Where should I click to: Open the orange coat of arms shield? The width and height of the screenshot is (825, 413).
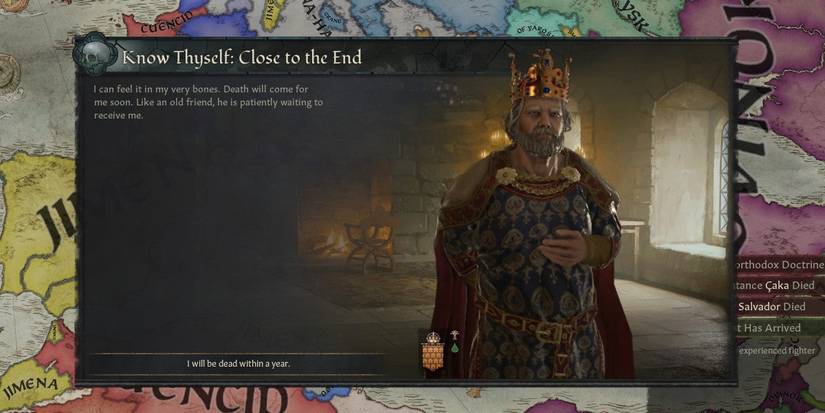[432, 352]
